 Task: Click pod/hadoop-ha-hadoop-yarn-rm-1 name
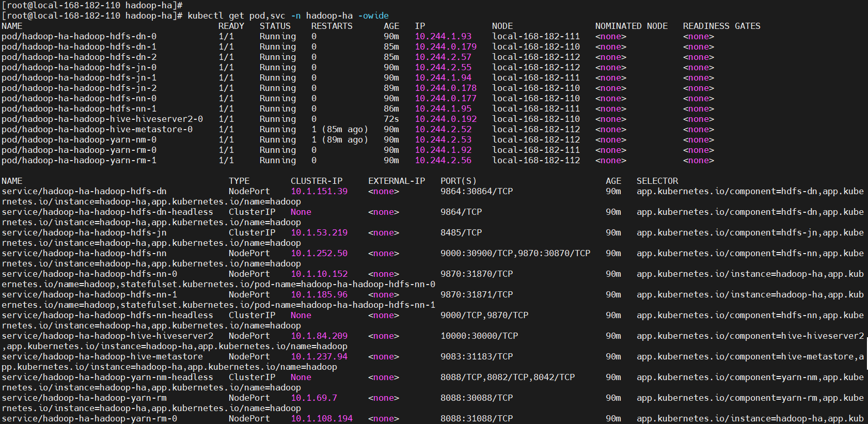tap(79, 161)
